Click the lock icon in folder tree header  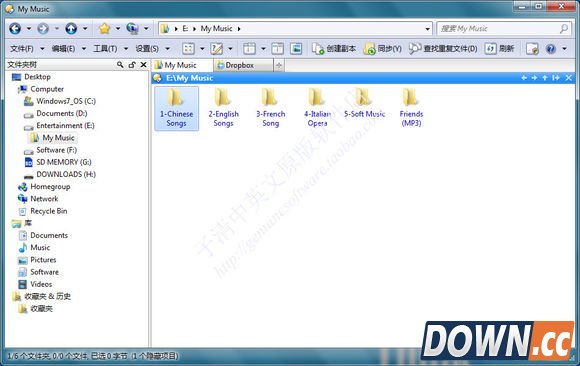(x=132, y=65)
